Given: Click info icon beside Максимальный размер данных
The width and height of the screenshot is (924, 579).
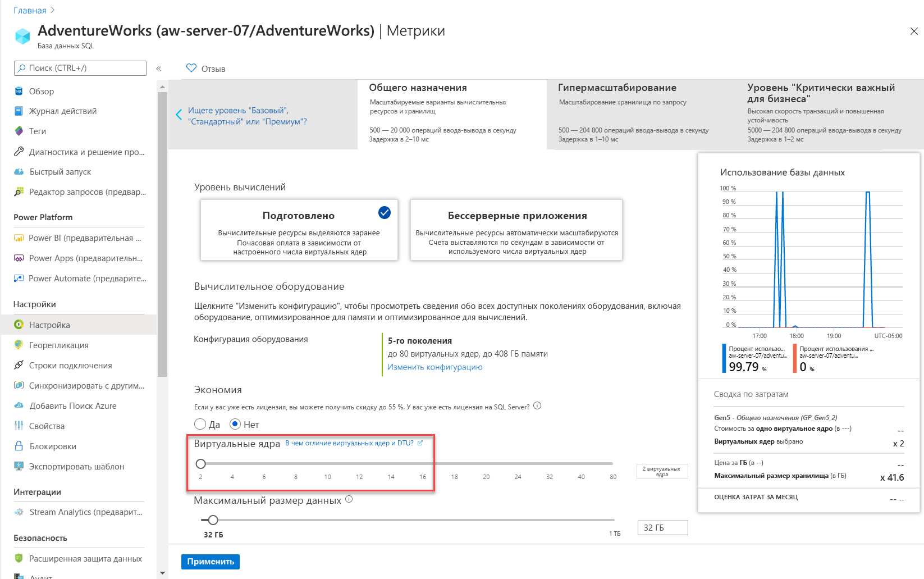Looking at the screenshot, I should (x=349, y=499).
